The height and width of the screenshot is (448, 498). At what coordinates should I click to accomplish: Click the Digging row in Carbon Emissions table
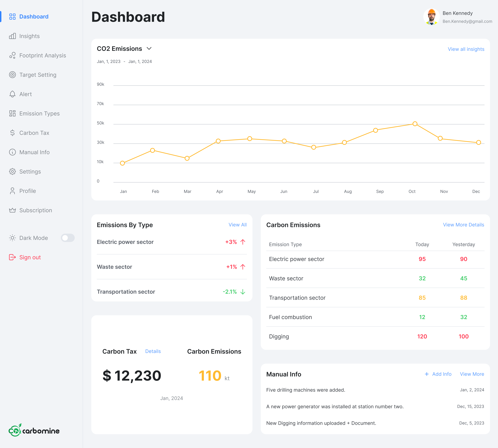375,337
